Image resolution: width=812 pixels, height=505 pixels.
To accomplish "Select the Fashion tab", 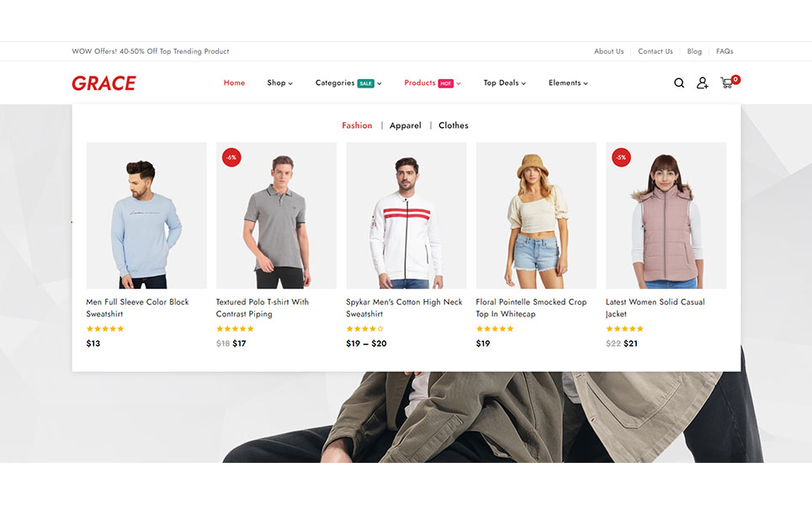I will pyautogui.click(x=357, y=125).
